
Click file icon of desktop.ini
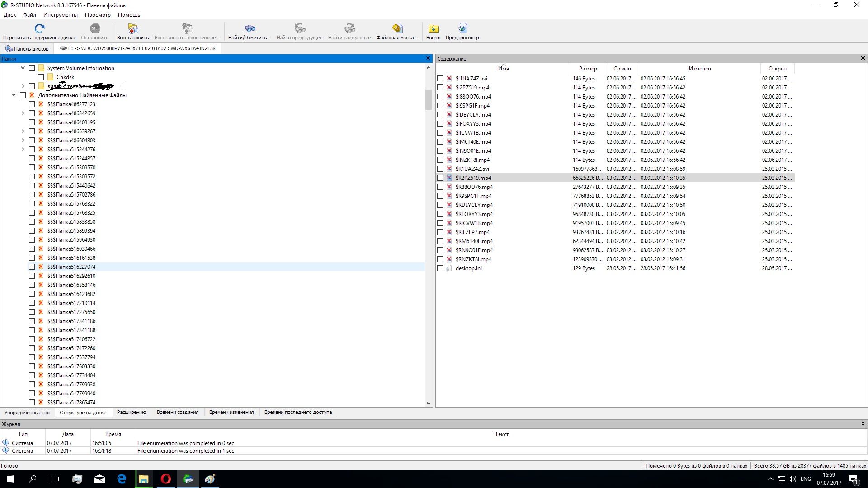[449, 268]
